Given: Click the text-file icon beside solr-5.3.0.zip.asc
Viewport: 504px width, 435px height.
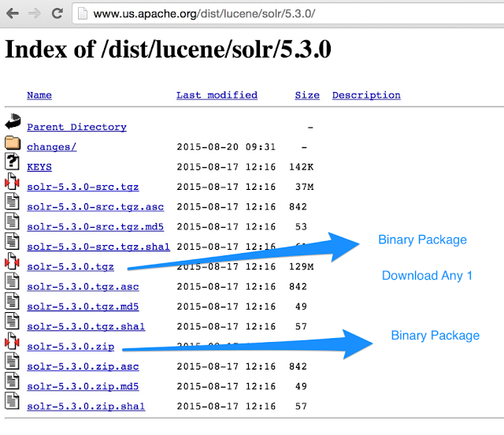Looking at the screenshot, I should point(13,361).
